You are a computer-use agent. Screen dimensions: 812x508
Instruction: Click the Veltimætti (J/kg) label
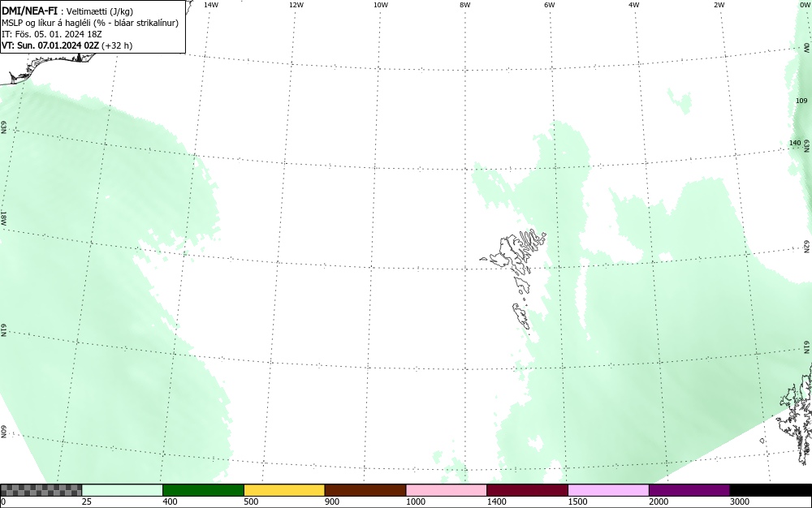click(x=100, y=11)
